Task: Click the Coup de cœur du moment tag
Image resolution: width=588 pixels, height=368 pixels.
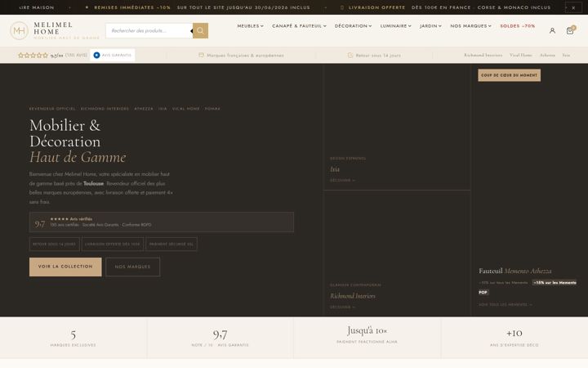Action: click(x=509, y=75)
